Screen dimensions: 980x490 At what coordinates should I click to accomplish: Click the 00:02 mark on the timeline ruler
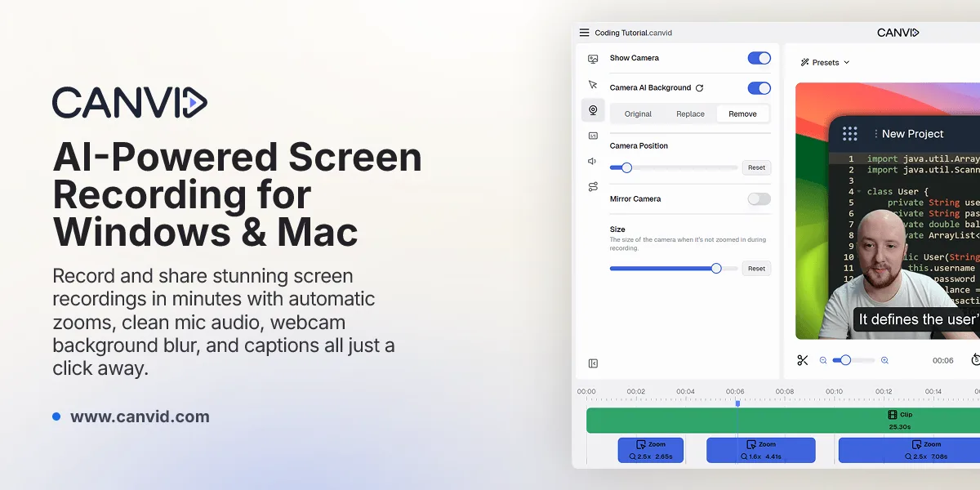click(636, 392)
